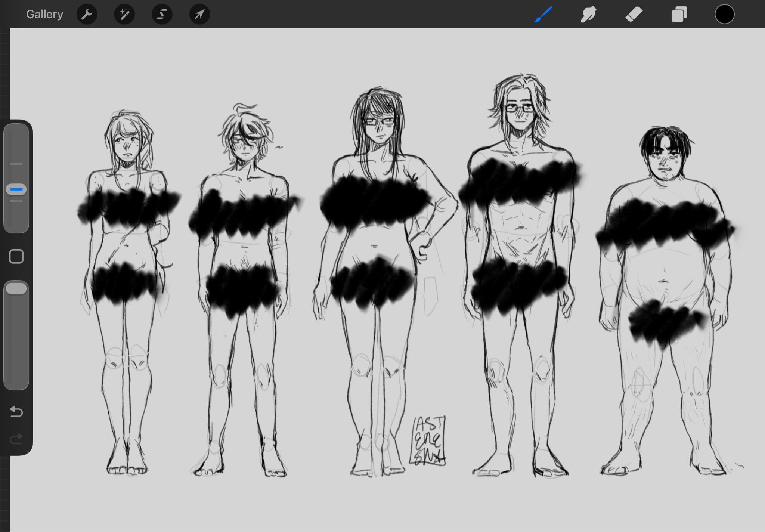Activate the Selection S tool

(162, 15)
